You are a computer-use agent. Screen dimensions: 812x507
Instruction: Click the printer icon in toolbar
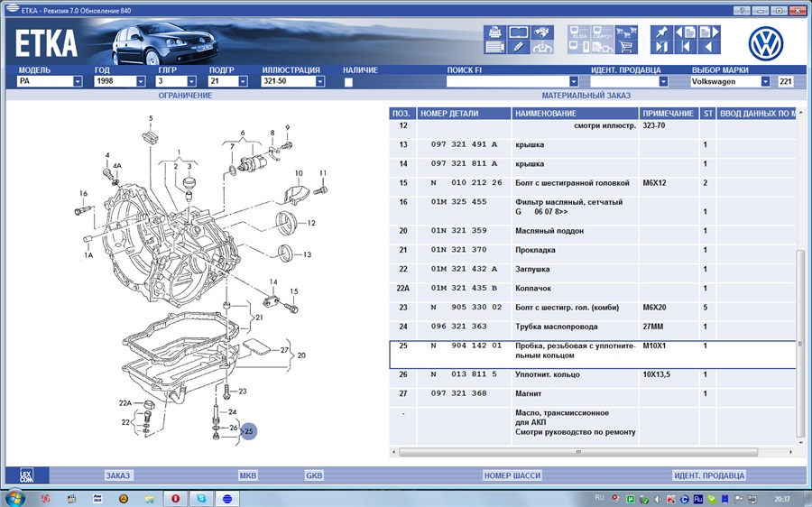(x=494, y=32)
